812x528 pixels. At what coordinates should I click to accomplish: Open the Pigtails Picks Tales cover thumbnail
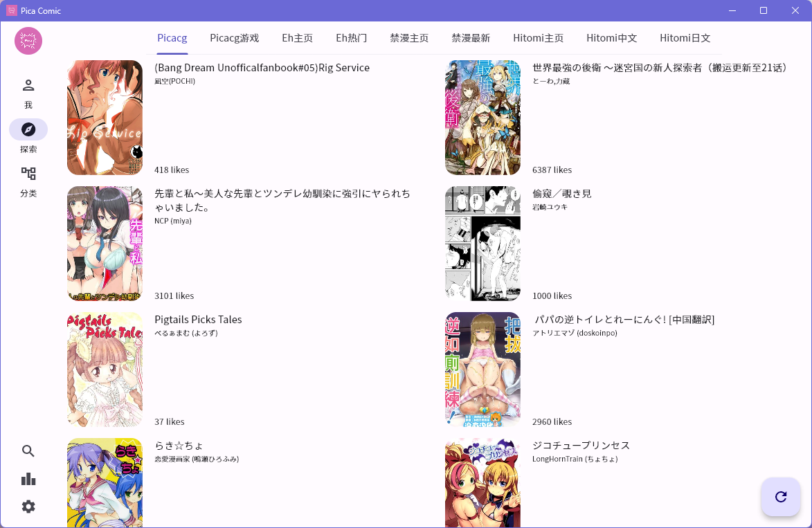click(105, 370)
